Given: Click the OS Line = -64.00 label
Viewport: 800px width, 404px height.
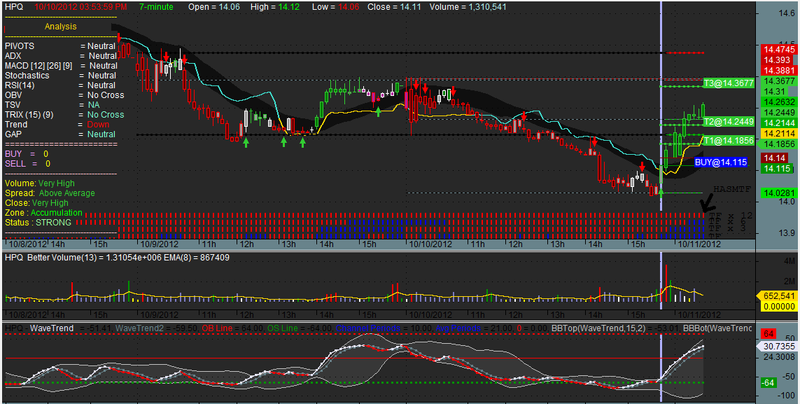Looking at the screenshot, I should pos(301,327).
